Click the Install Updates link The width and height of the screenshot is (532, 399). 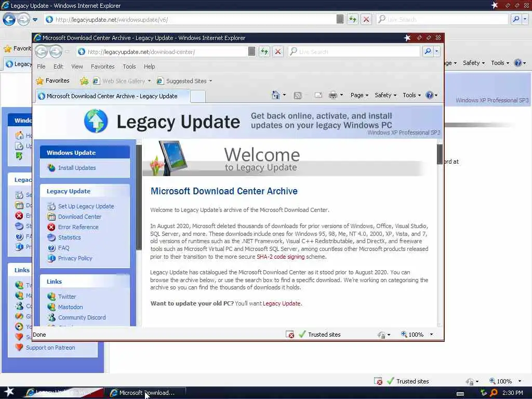tap(77, 168)
